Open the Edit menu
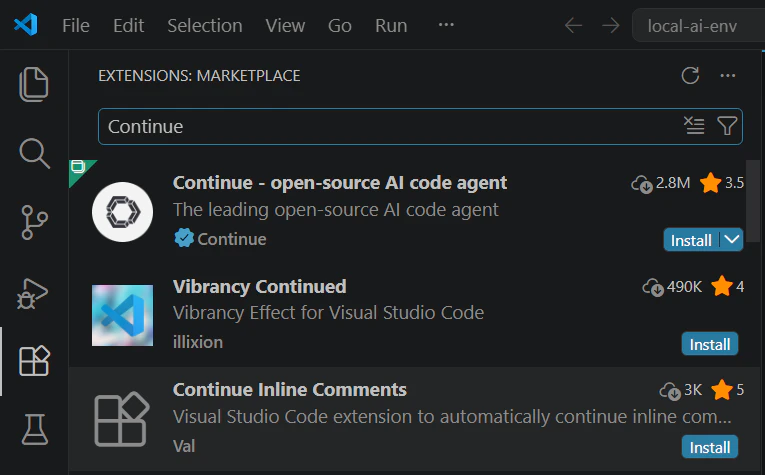 (x=128, y=25)
